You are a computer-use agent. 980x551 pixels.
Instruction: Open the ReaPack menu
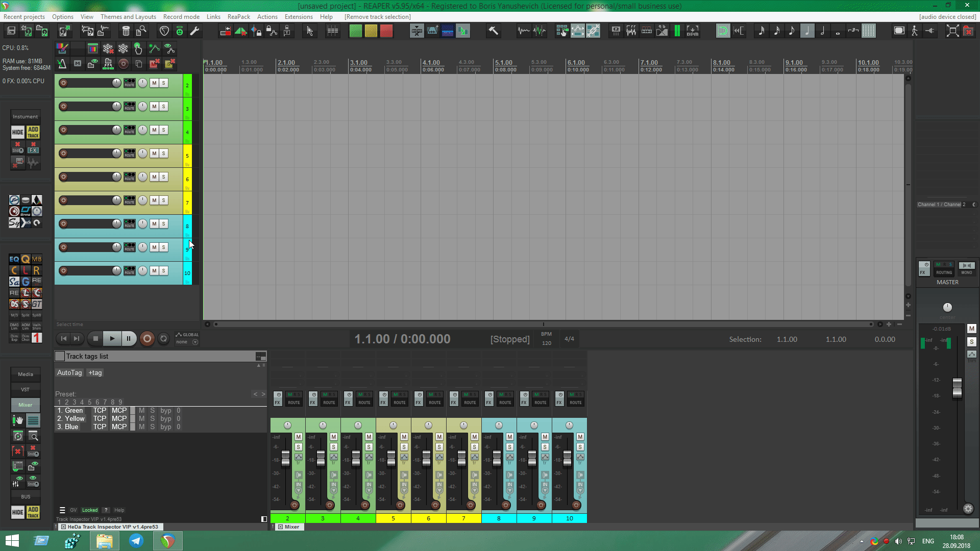tap(238, 17)
